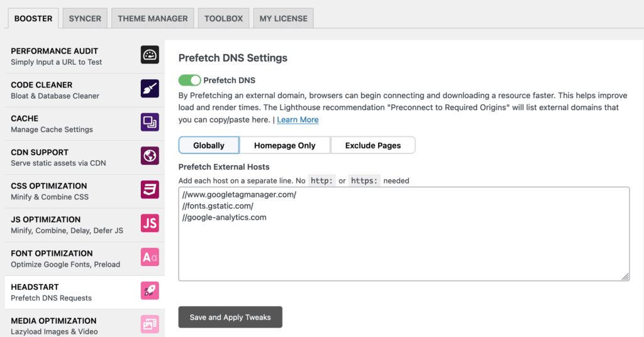Click the Prefetch External Hosts label
This screenshot has height=337, width=644.
224,167
